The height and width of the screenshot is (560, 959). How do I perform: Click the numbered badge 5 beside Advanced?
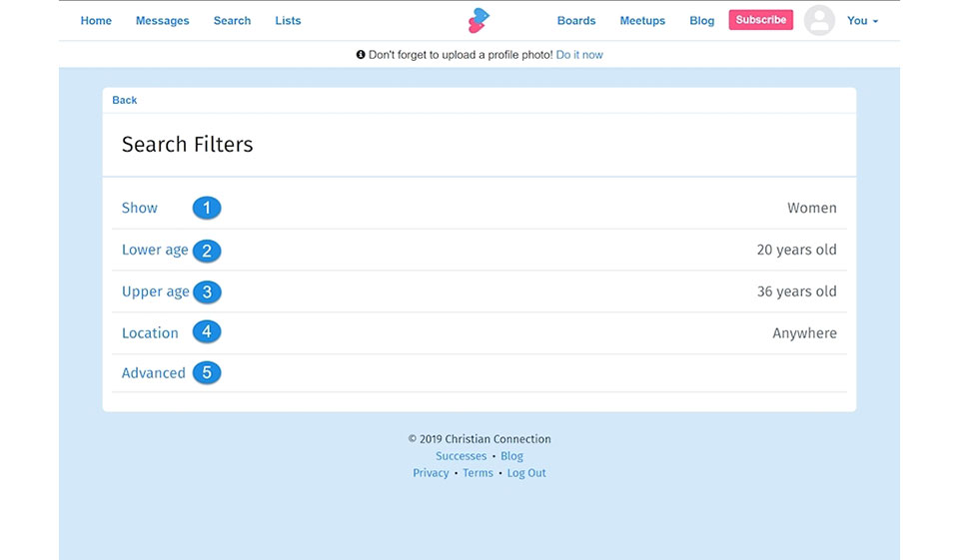point(207,373)
